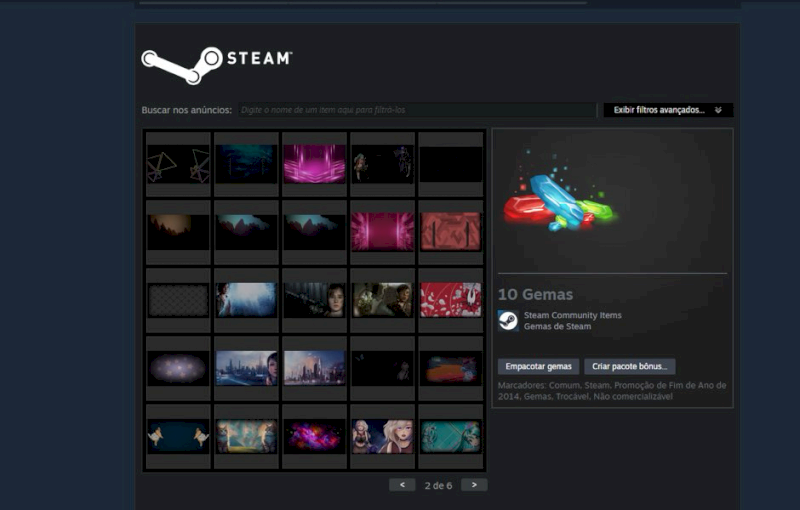This screenshot has height=510, width=800.
Task: Select the woman in blue mist background
Action: [x=246, y=300]
